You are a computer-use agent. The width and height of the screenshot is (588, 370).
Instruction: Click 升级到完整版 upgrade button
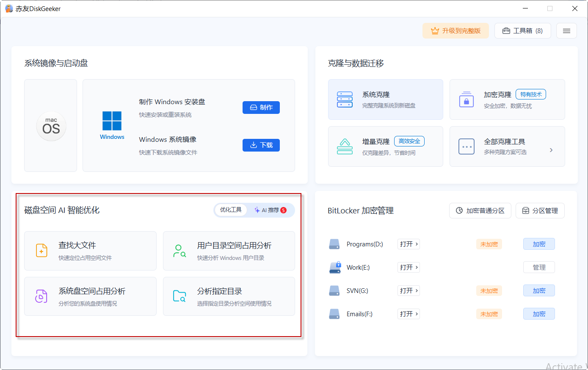[x=455, y=31]
